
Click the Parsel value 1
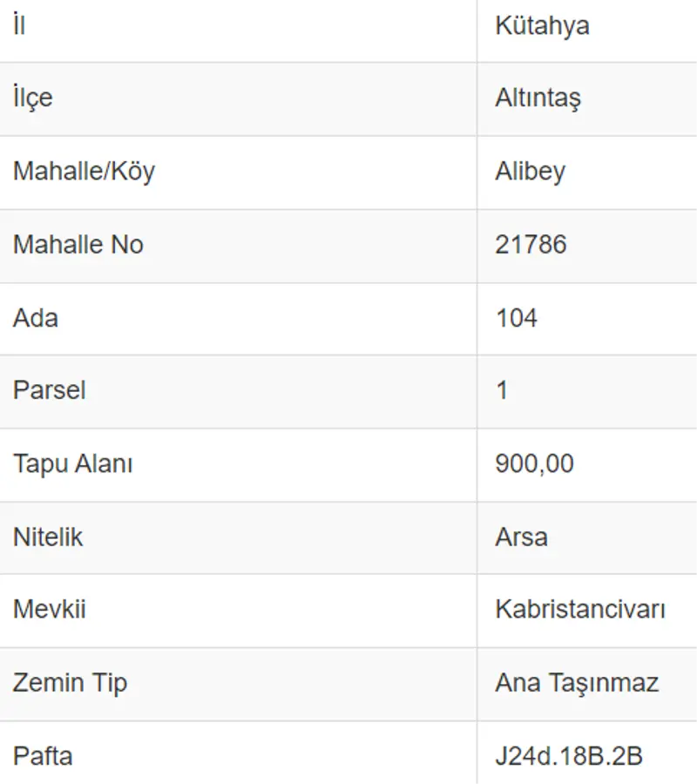502,390
